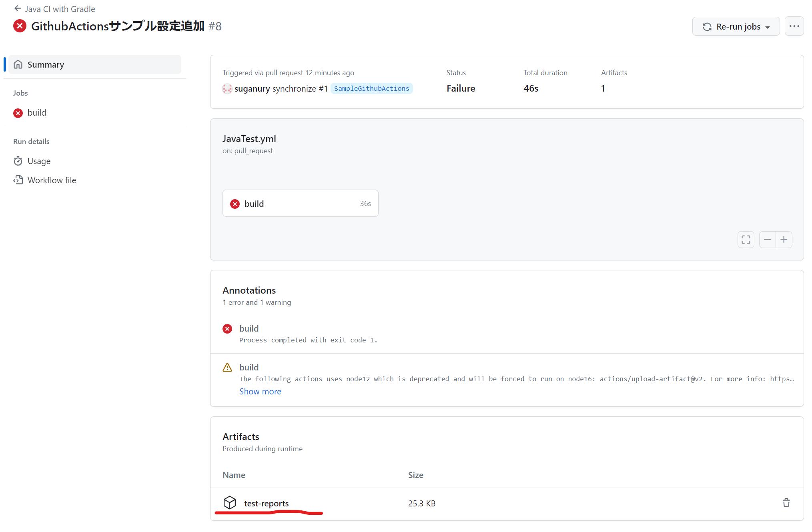Click the SampleGithubActions branch label
The image size is (812, 532).
pos(371,88)
